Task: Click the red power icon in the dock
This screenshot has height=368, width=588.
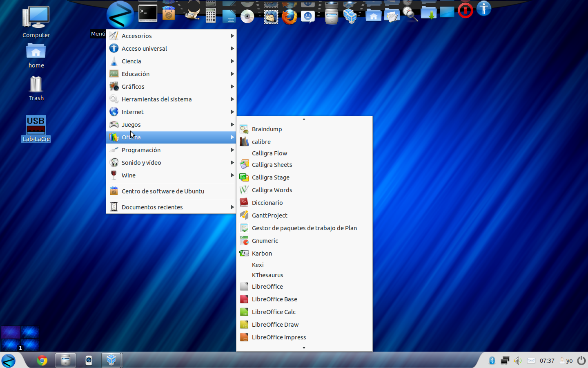Action: [465, 11]
